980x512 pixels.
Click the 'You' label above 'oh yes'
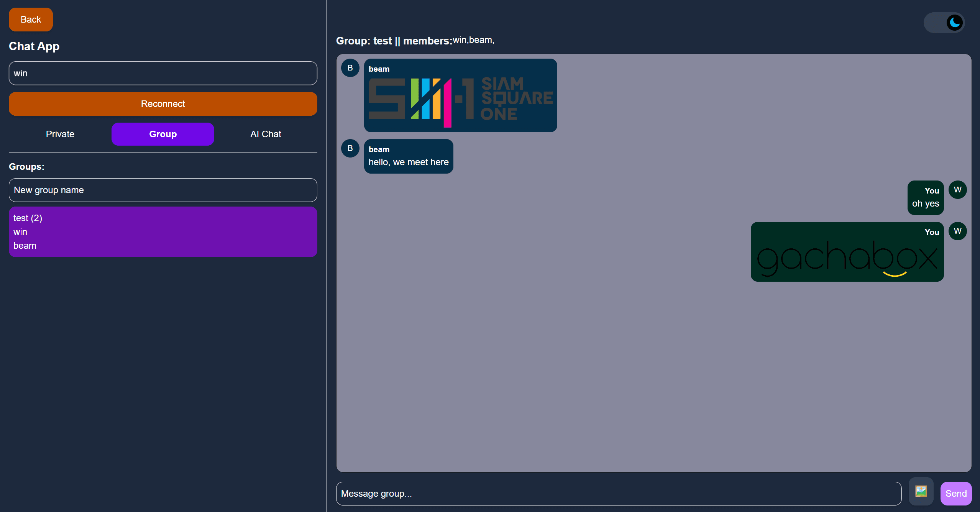point(932,191)
